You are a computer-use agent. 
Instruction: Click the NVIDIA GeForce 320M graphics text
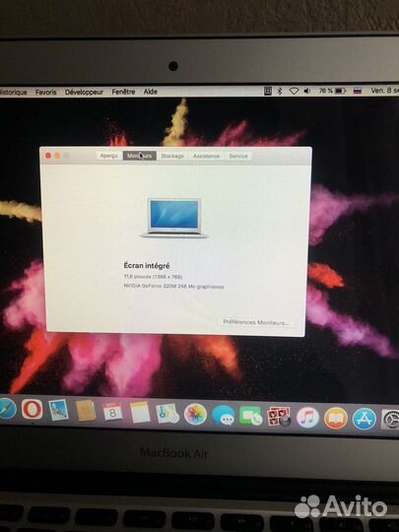(x=173, y=287)
